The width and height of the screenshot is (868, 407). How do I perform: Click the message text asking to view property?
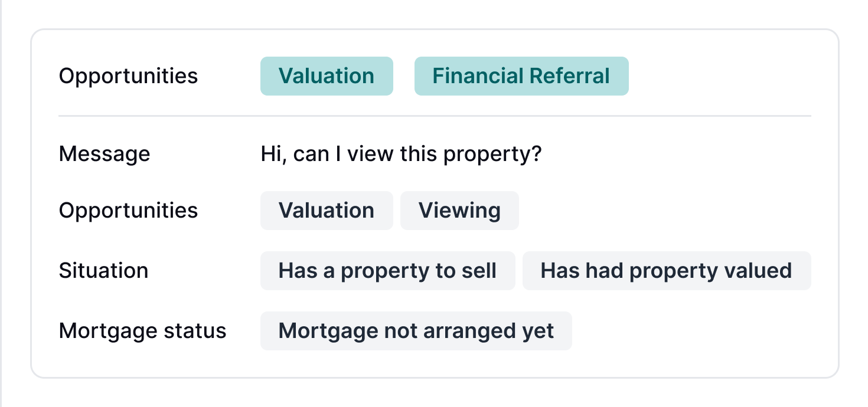[400, 153]
